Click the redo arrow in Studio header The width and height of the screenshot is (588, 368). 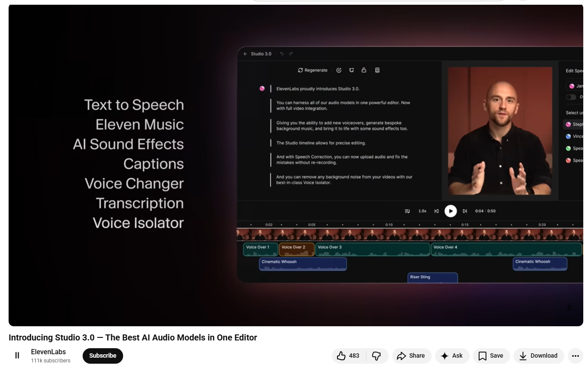click(291, 54)
